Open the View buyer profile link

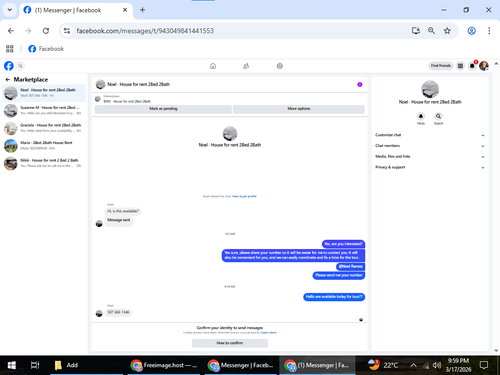click(244, 196)
